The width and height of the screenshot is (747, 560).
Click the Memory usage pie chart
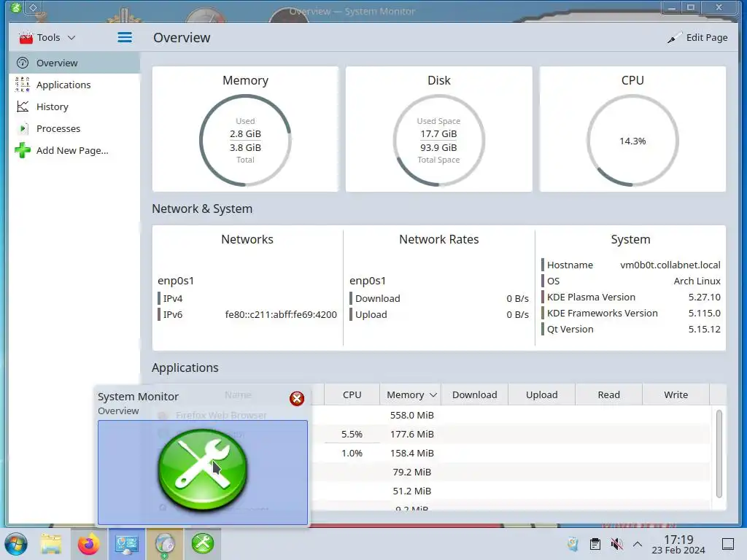(245, 141)
